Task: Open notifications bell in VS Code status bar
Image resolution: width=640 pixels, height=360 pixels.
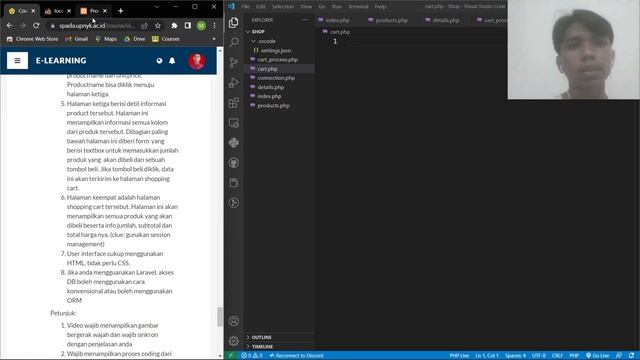Action: (x=631, y=356)
